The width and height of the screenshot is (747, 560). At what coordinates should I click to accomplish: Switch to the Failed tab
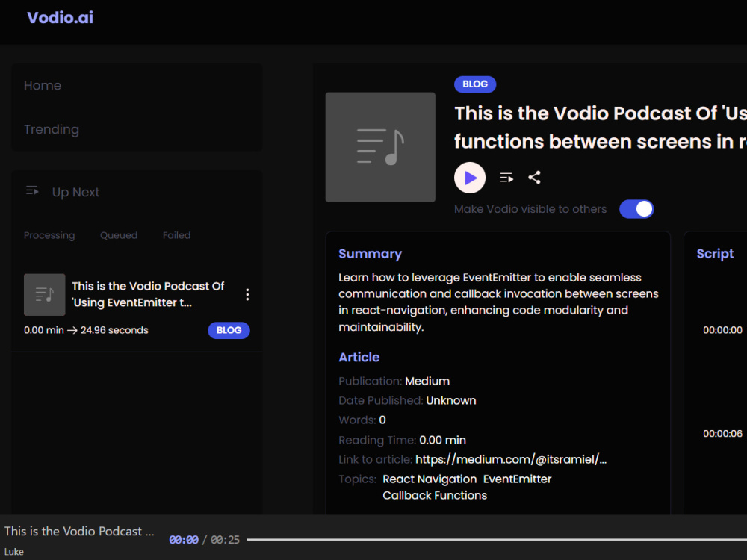[x=176, y=235]
